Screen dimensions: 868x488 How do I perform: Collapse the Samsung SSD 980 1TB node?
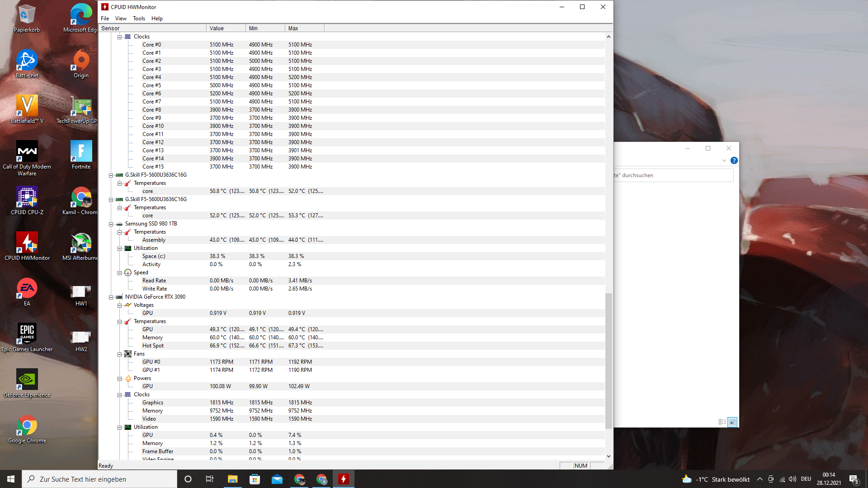111,224
